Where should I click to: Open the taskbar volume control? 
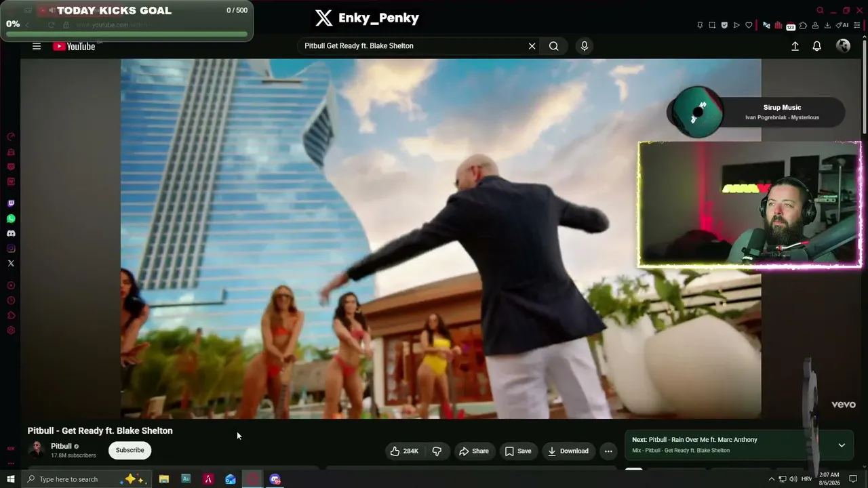pyautogui.click(x=793, y=479)
